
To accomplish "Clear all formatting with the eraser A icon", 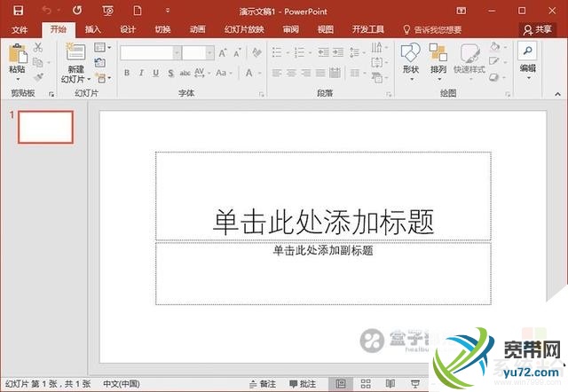I will [256, 53].
